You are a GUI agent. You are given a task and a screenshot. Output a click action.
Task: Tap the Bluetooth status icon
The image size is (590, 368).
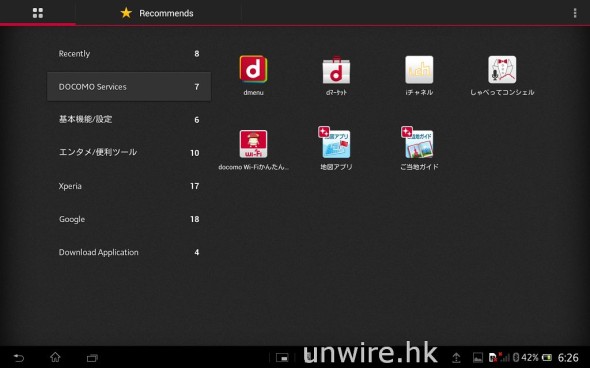tap(516, 357)
